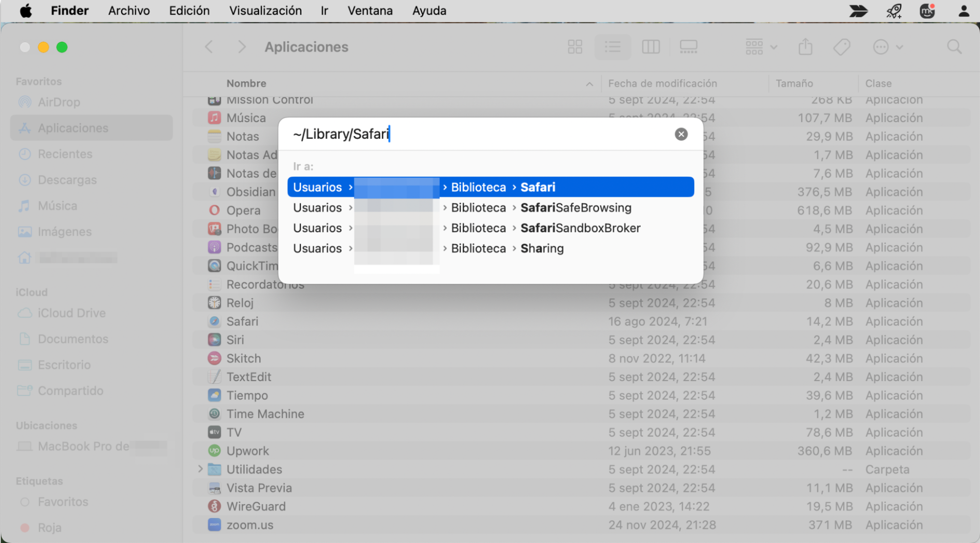Screen dimensions: 980x543
Task: Open the Archivo menu
Action: (129, 11)
